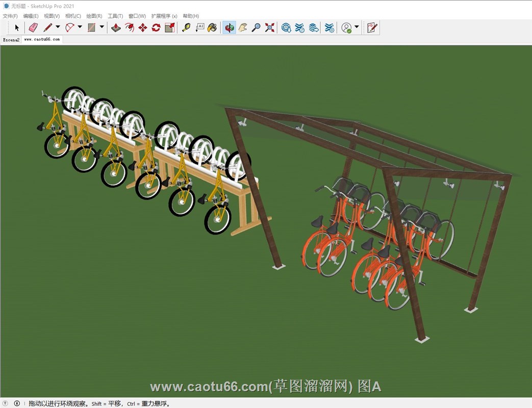532x408 pixels.
Task: Click the Pan hand tool
Action: [243, 28]
